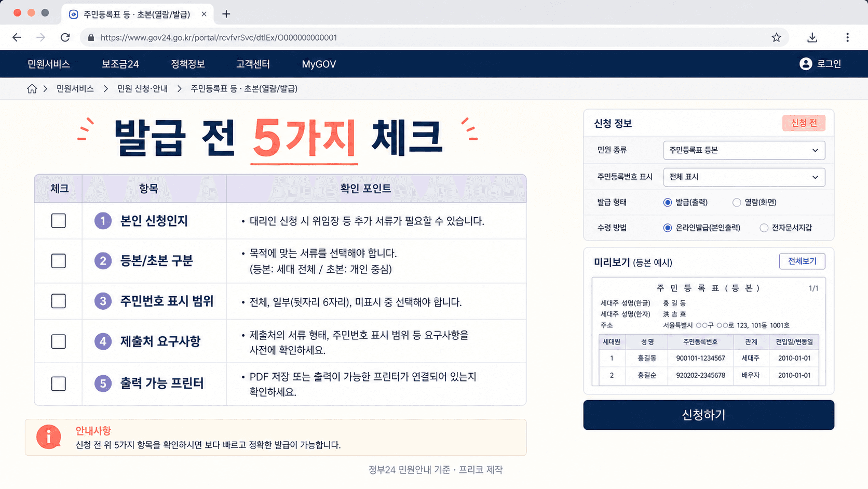Click the 신청 정보 panel title
Image resolution: width=868 pixels, height=489 pixels.
point(613,124)
